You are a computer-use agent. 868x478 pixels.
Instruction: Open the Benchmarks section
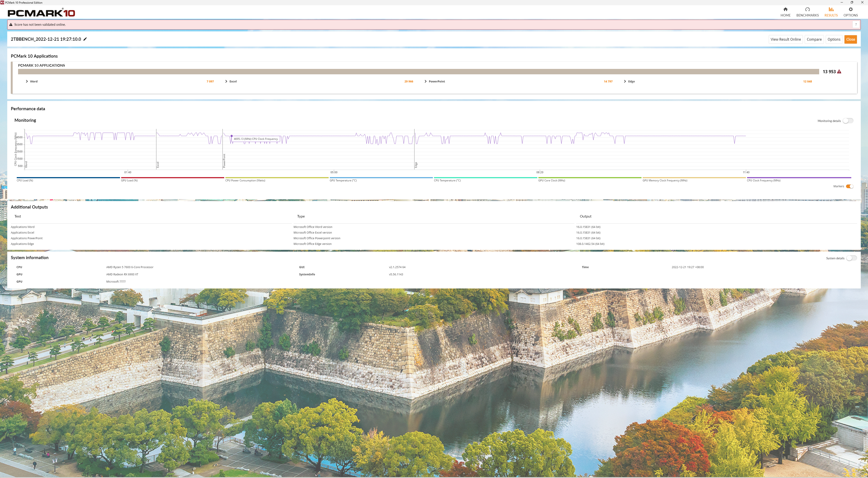coord(807,12)
